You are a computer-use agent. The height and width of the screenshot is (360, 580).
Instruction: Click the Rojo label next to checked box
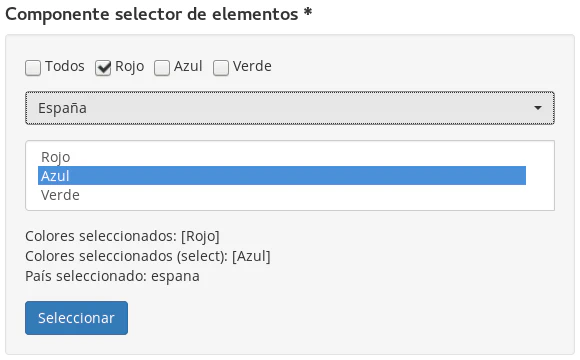coord(129,67)
